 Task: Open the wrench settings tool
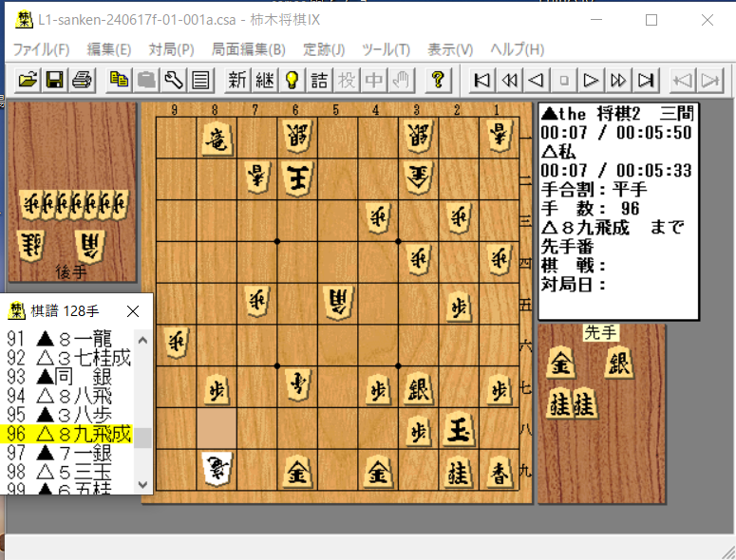coord(172,80)
